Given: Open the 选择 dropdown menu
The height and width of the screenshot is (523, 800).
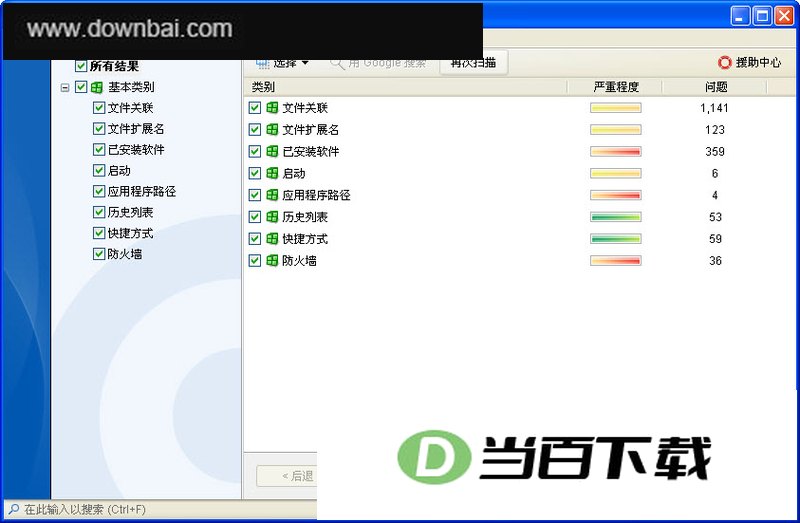Looking at the screenshot, I should click(x=283, y=63).
